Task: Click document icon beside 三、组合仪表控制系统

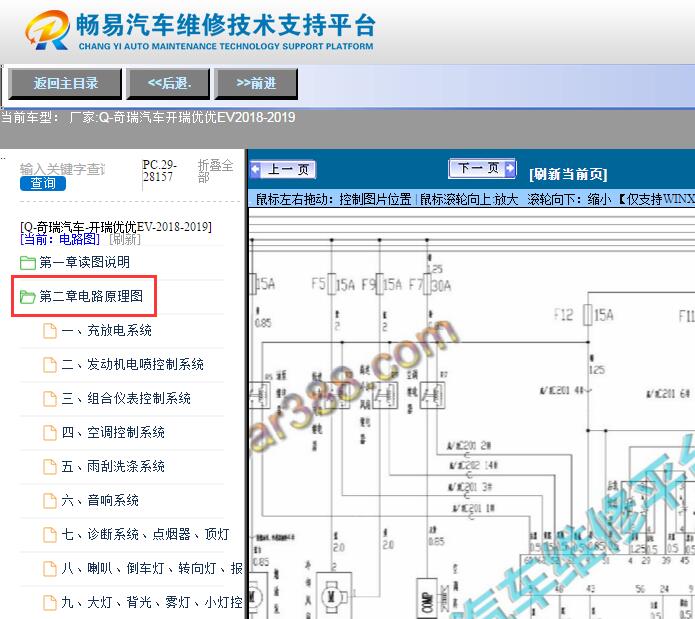Action: click(50, 399)
